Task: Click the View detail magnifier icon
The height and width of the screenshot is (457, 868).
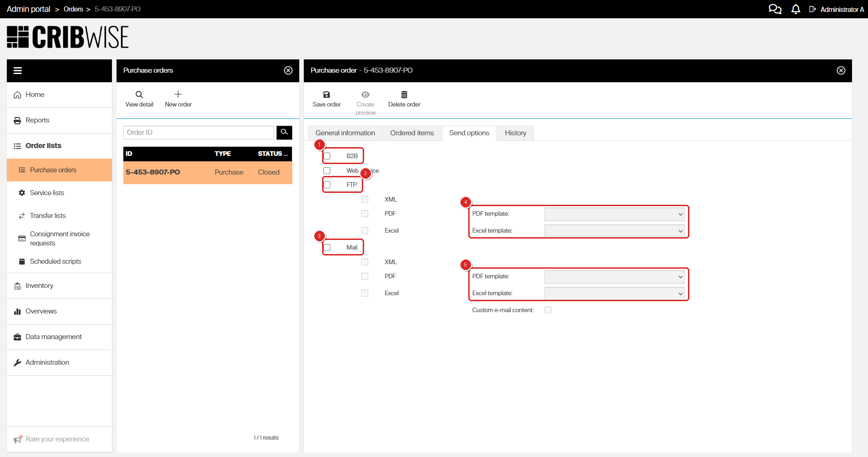Action: tap(139, 95)
